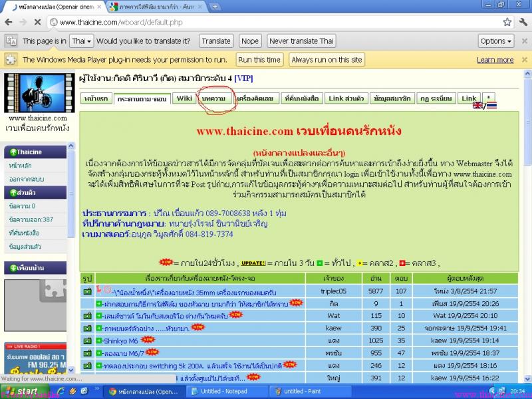Select the เครื่องคิดเลข tab
Screen dimensions: 532x399
[x=255, y=98]
